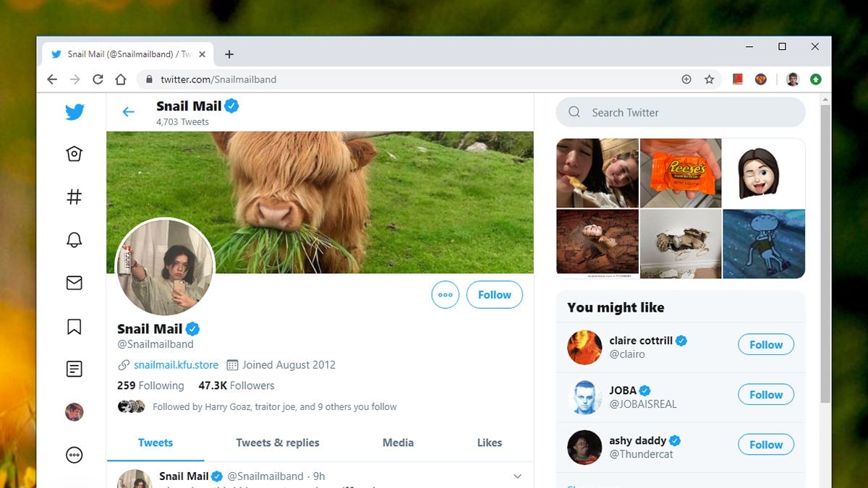This screenshot has height=488, width=868.
Task: Open Explore via the hashtag icon
Action: click(x=74, y=196)
